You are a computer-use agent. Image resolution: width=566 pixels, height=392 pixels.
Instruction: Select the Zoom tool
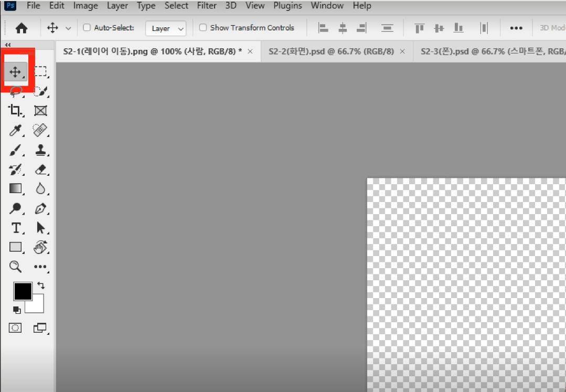[16, 267]
